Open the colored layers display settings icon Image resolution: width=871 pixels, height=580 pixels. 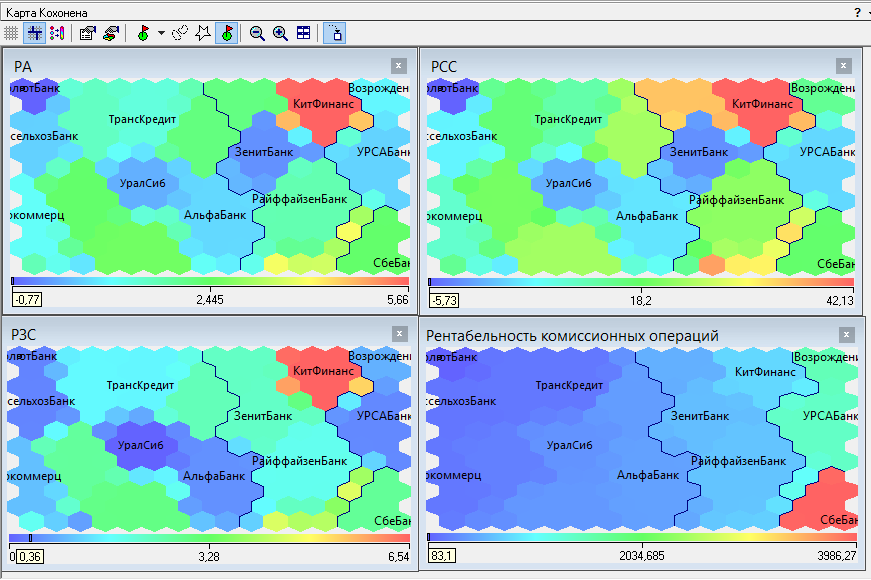point(111,33)
